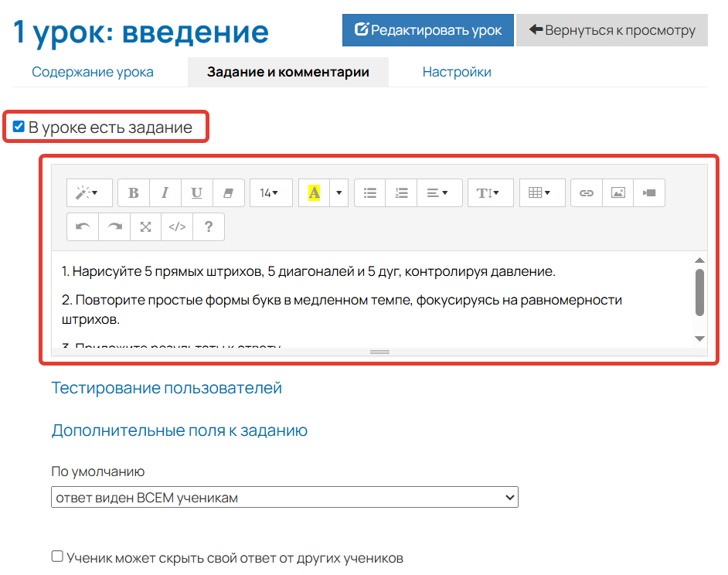
Task: Toggle the unordered list formatting
Action: point(369,192)
